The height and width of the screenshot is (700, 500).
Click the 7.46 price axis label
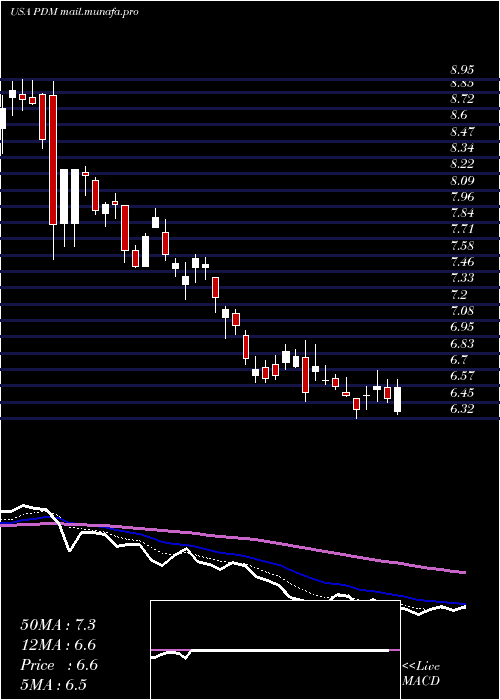tap(462, 262)
